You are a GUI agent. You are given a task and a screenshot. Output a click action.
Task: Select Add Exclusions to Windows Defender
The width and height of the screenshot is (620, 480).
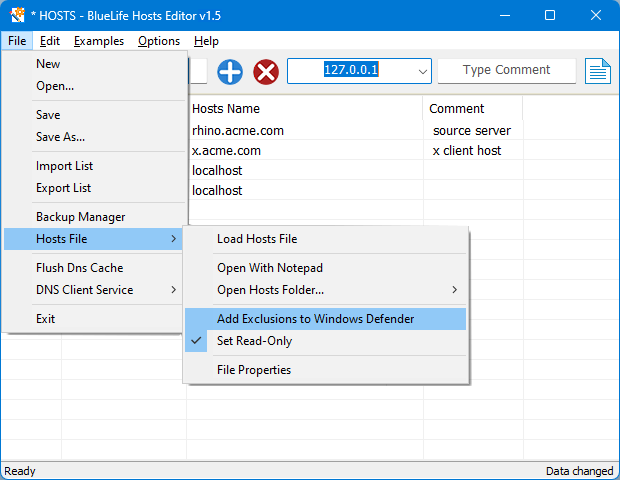click(x=315, y=319)
